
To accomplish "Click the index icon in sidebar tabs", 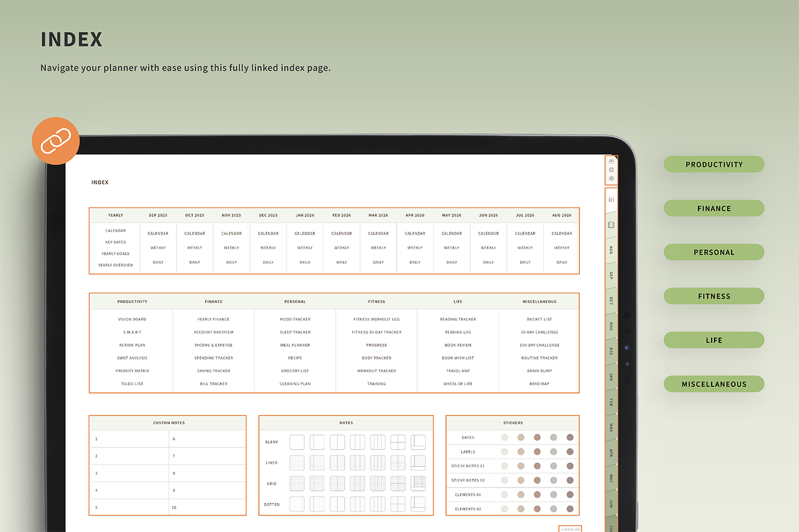I will tap(611, 200).
